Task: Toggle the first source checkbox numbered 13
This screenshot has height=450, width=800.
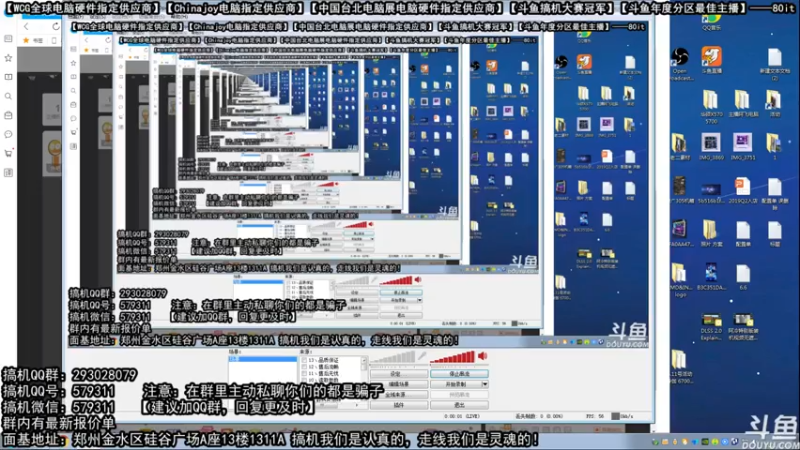Action: click(x=304, y=360)
